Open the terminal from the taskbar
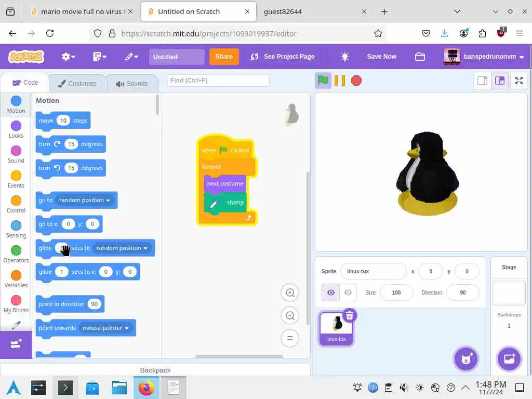 point(65,388)
